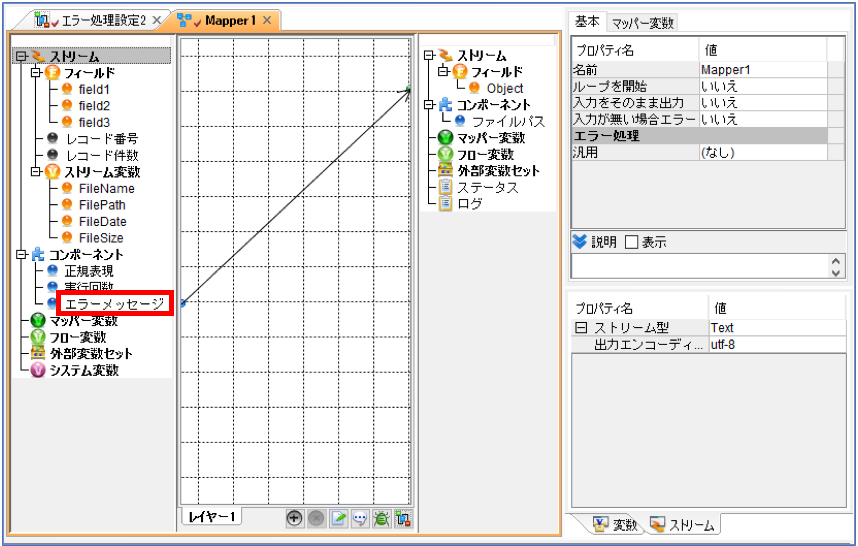This screenshot has width=858, height=546.
Task: Click the edit layer pencil icon
Action: click(338, 518)
